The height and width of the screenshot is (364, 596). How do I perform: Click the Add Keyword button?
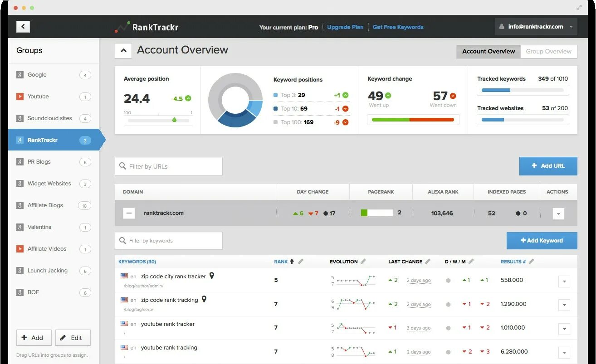[542, 241]
